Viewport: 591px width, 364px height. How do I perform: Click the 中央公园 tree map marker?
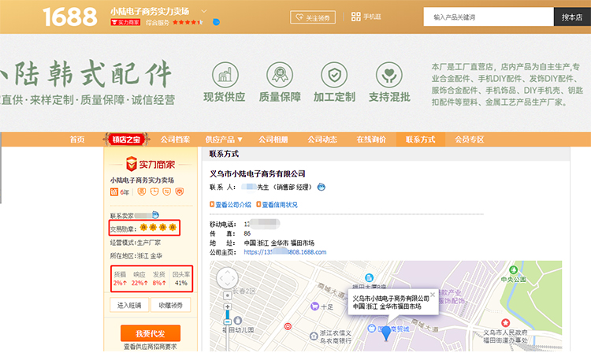(x=513, y=269)
